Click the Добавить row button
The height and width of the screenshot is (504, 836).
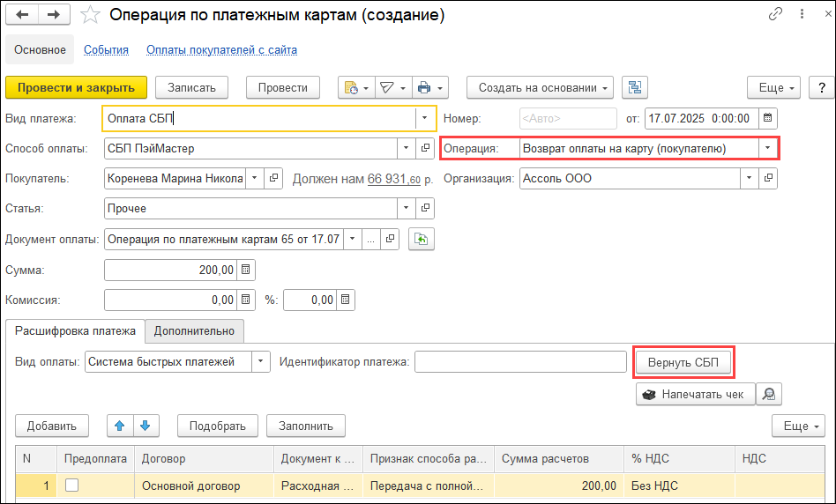coord(52,426)
